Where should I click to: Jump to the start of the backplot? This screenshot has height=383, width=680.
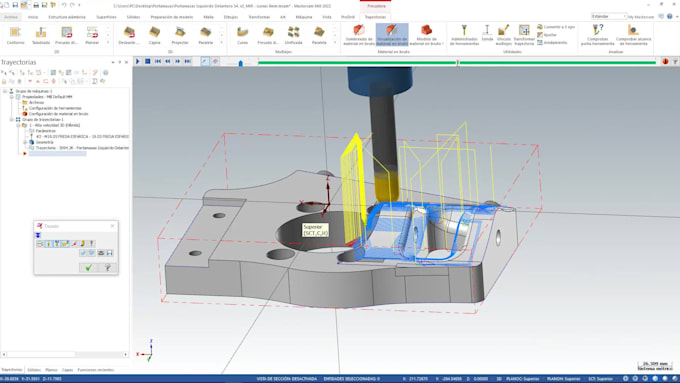pyautogui.click(x=158, y=62)
